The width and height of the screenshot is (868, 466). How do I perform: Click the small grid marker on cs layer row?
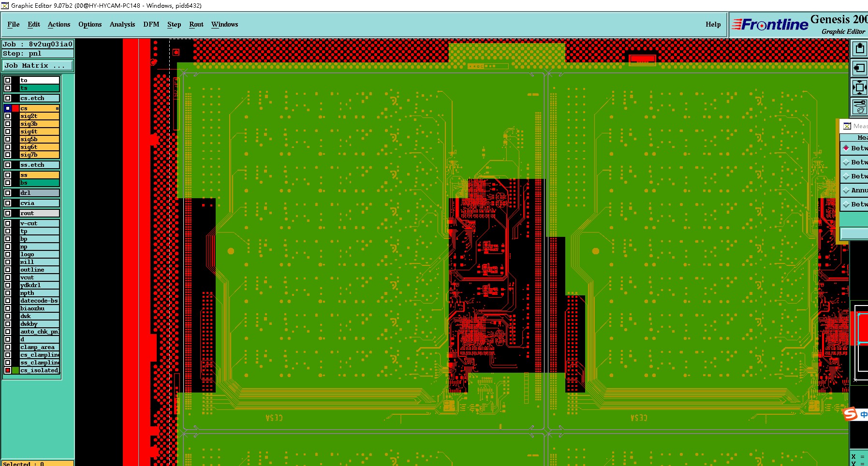click(57, 108)
